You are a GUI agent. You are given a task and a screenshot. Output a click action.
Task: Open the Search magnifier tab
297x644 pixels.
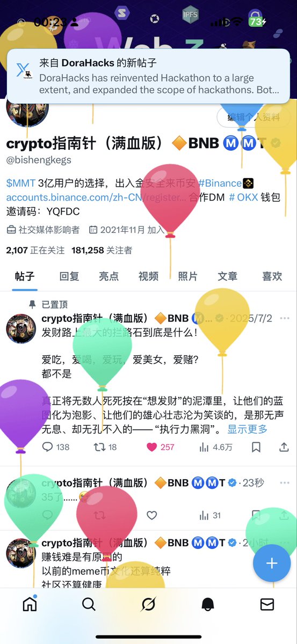pyautogui.click(x=89, y=604)
